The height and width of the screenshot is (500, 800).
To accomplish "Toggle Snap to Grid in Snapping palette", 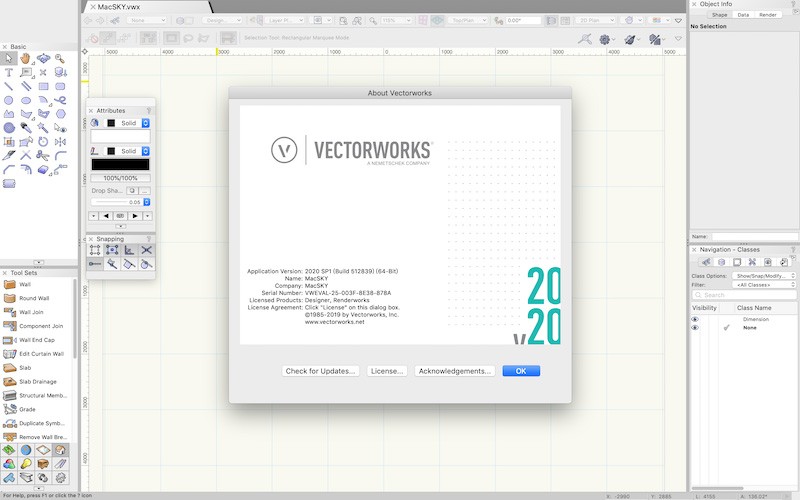I will [x=95, y=250].
